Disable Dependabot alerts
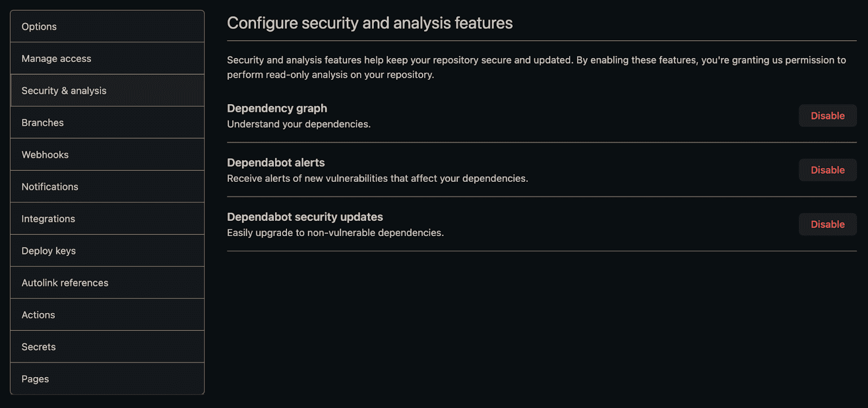 [x=827, y=170]
